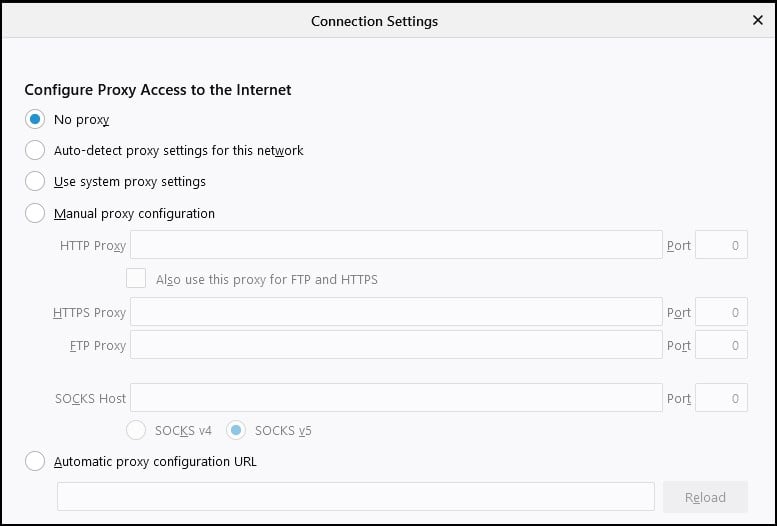This screenshot has width=777, height=526.
Task: Click the HTTP Proxy text field
Action: [396, 245]
